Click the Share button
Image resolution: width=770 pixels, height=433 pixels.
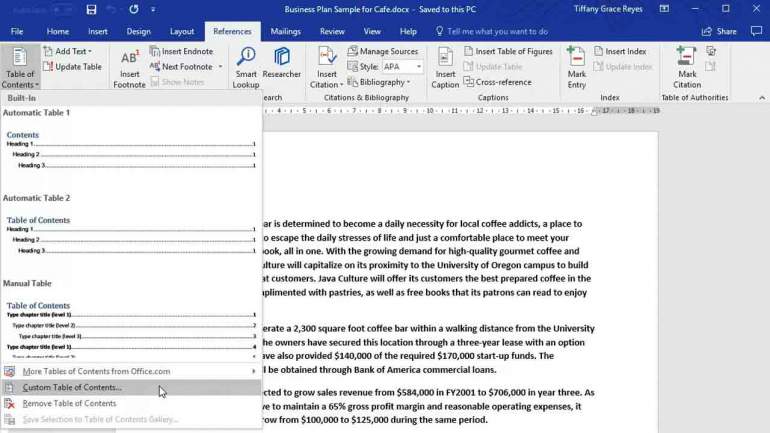click(719, 31)
